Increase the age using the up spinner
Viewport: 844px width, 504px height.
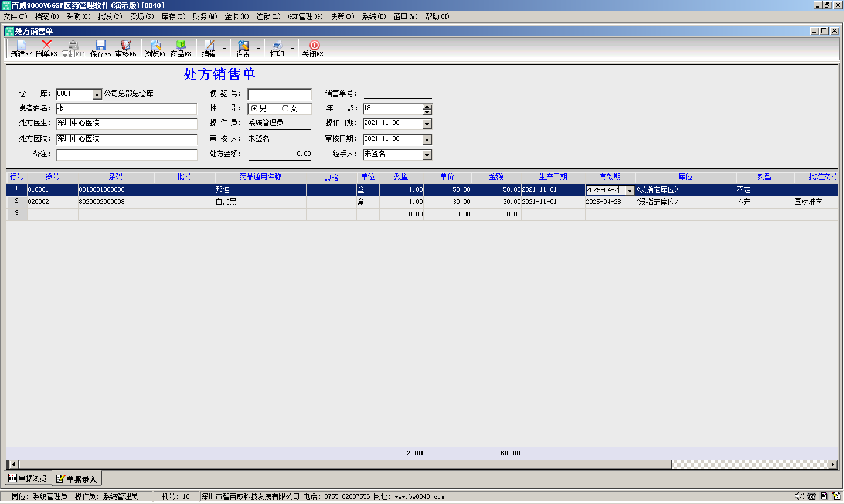point(427,106)
